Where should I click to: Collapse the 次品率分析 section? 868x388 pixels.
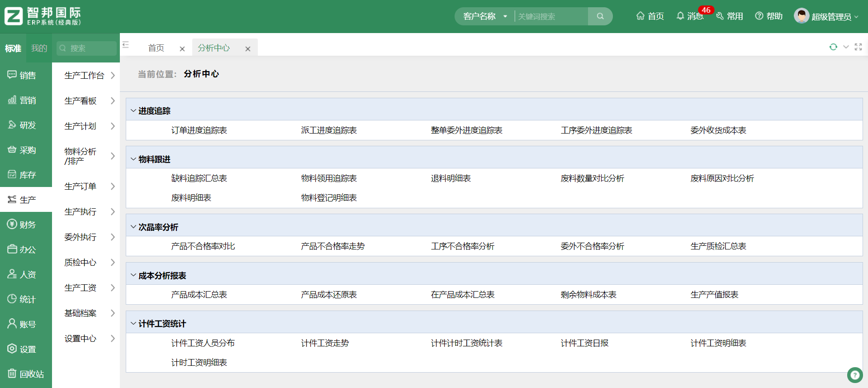coord(133,227)
